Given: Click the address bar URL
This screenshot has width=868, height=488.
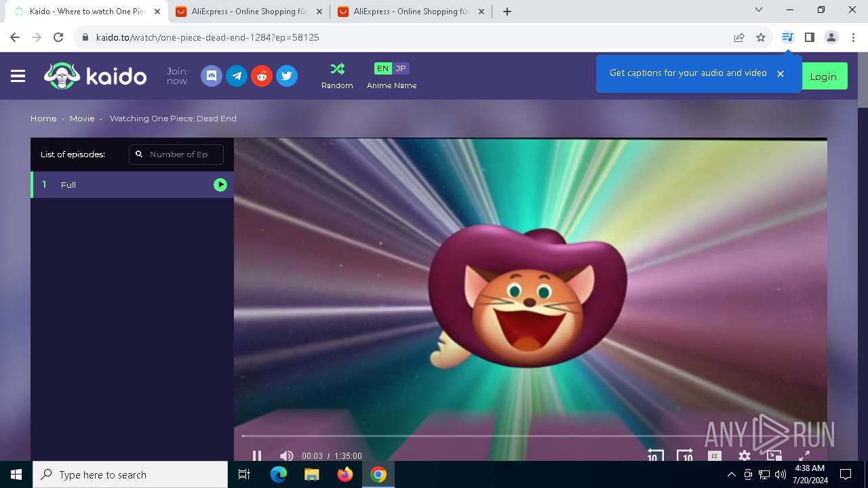Looking at the screenshot, I should 208,37.
